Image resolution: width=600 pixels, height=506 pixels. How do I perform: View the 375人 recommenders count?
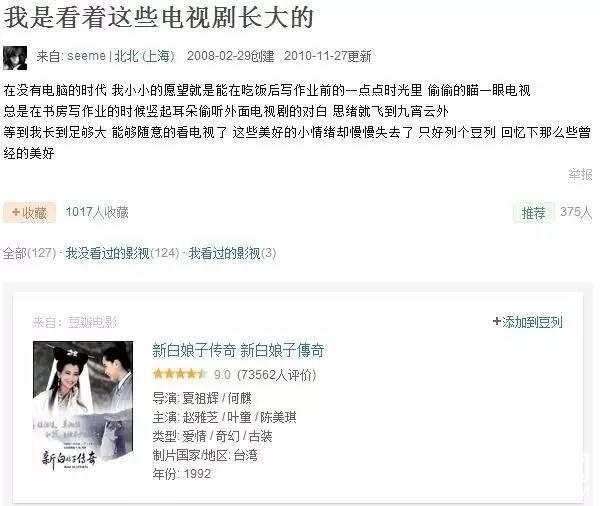pyautogui.click(x=576, y=212)
